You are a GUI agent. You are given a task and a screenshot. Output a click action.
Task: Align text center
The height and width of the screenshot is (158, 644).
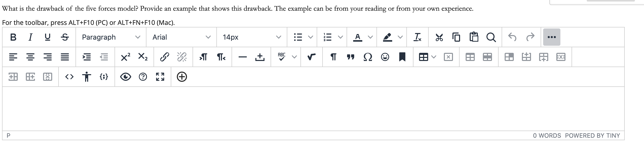pos(30,57)
